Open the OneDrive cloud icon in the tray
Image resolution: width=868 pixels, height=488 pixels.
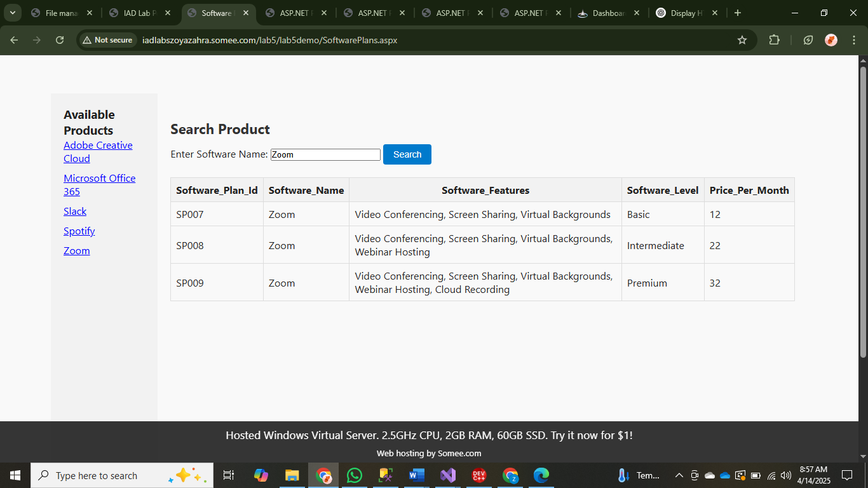(x=725, y=475)
